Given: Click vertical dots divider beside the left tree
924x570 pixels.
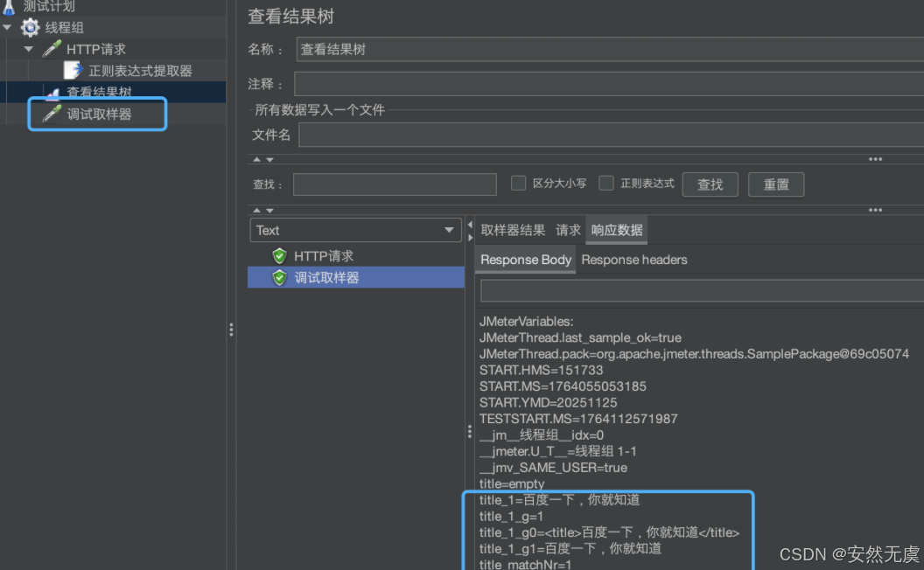Looking at the screenshot, I should pyautogui.click(x=231, y=330).
